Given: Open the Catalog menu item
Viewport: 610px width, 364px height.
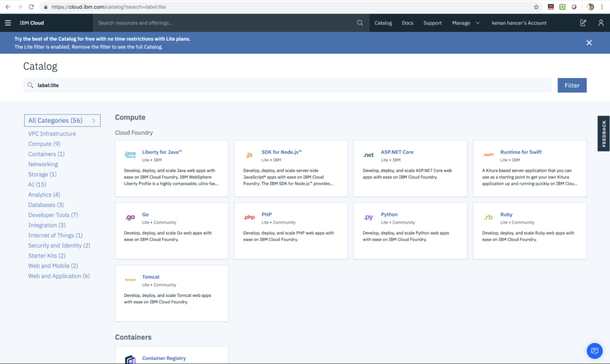Looking at the screenshot, I should tap(383, 23).
